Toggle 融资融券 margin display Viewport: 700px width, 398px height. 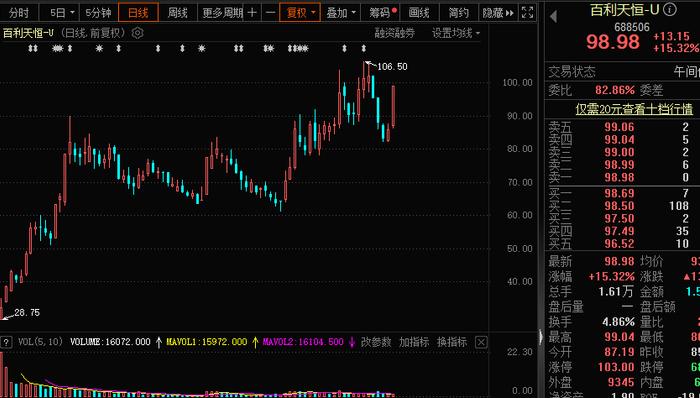[x=395, y=33]
